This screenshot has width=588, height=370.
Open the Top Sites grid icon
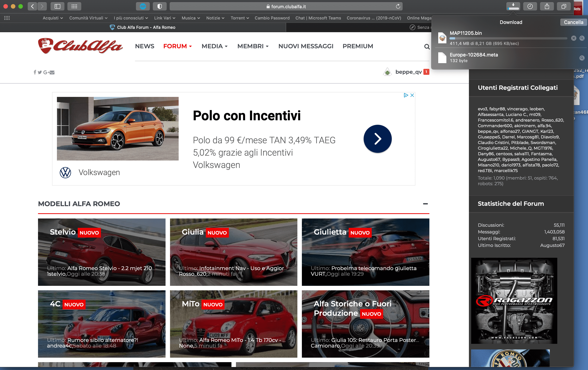[x=74, y=6]
